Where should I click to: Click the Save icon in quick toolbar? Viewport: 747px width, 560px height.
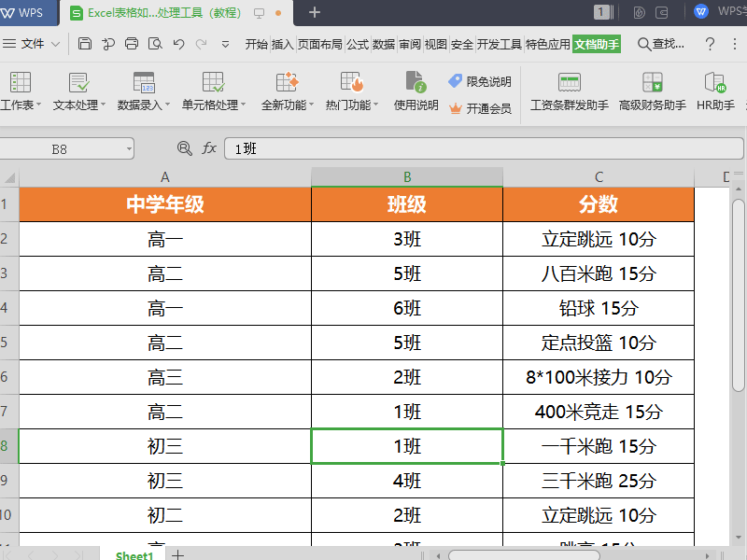pos(85,44)
